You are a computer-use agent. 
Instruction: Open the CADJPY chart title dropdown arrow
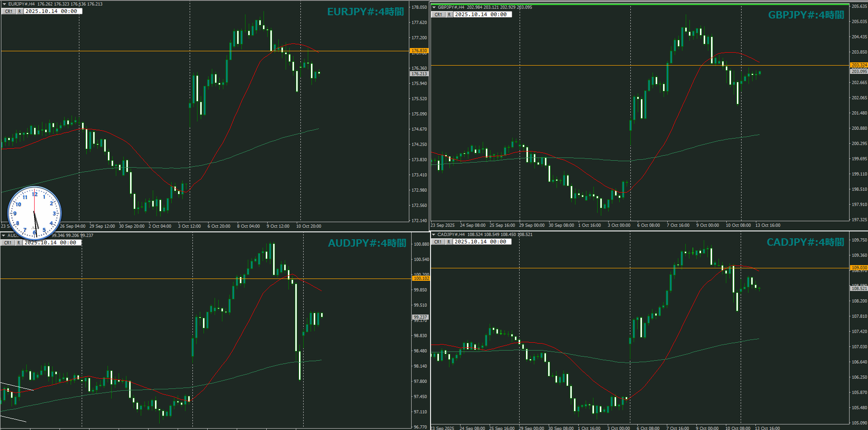pos(434,235)
